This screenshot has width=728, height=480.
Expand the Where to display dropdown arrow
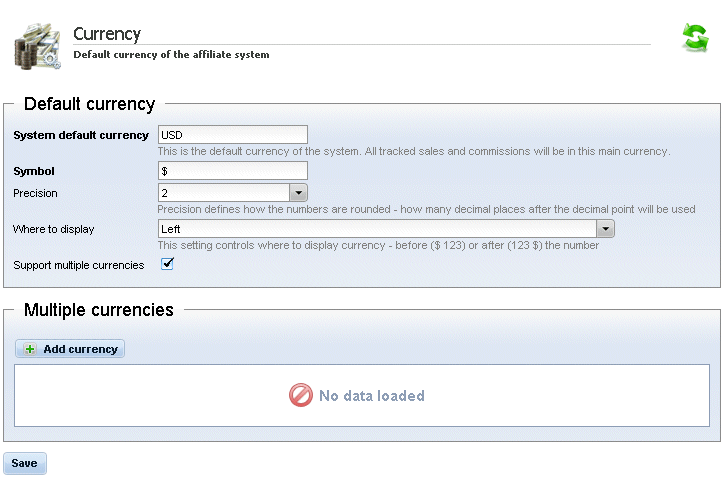point(605,229)
